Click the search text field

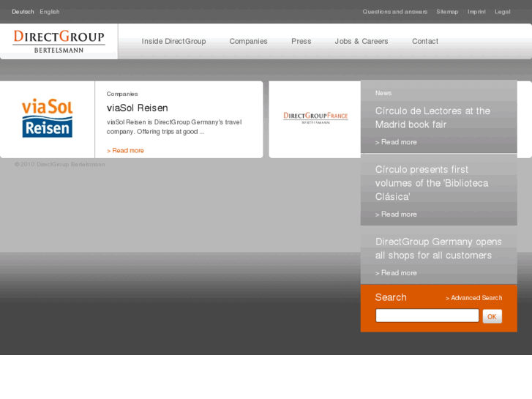pyautogui.click(x=427, y=316)
